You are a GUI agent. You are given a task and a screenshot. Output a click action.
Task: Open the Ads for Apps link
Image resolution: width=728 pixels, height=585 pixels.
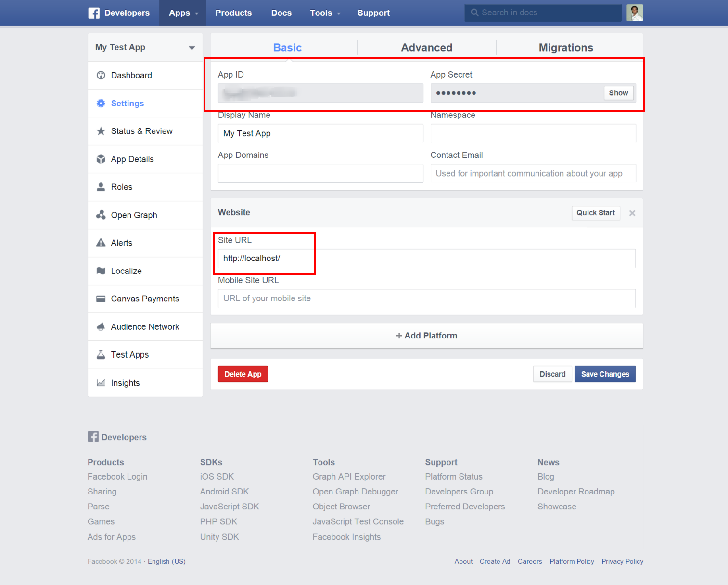coord(112,537)
